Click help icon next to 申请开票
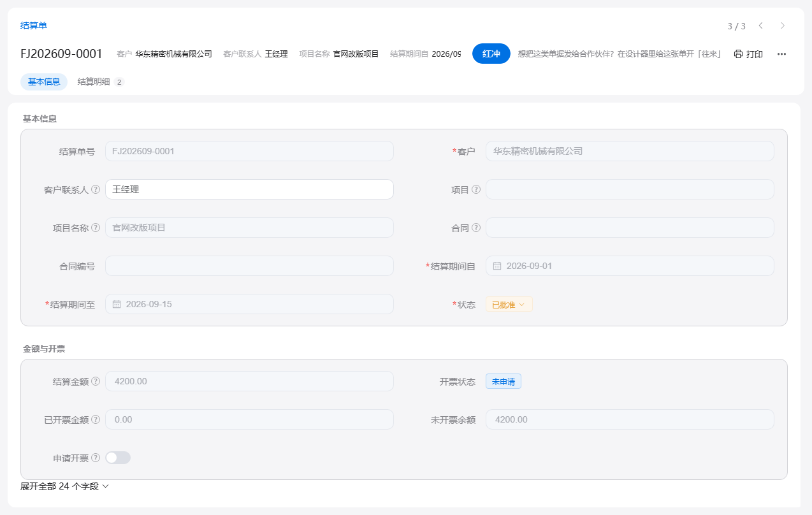 tap(96, 458)
